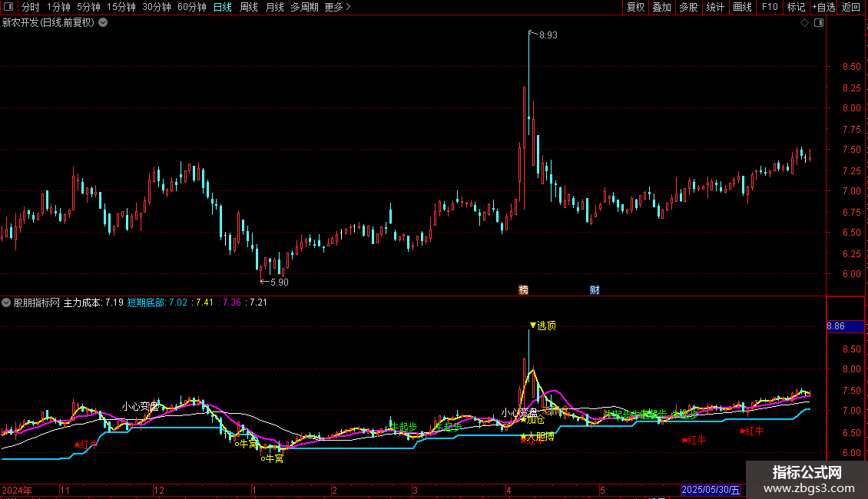Expand the 新农开发 stock title dropdown arrow
This screenshot has width=868, height=499.
coord(103,23)
